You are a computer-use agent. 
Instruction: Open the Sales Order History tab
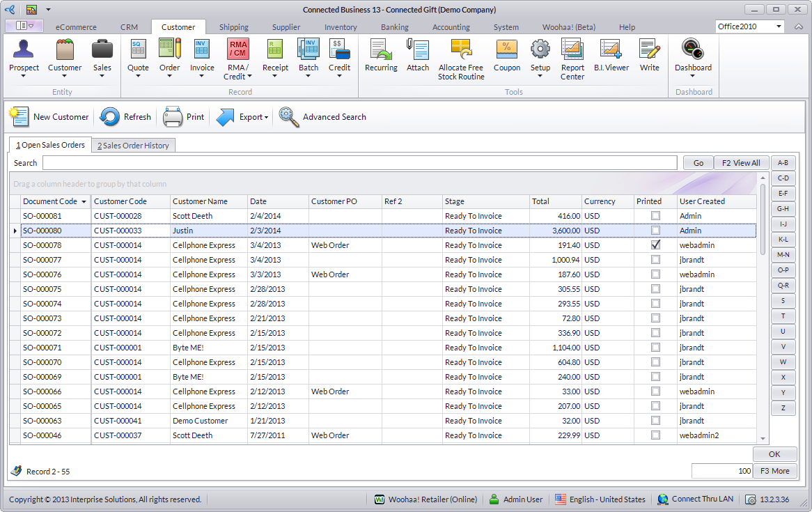pos(133,146)
